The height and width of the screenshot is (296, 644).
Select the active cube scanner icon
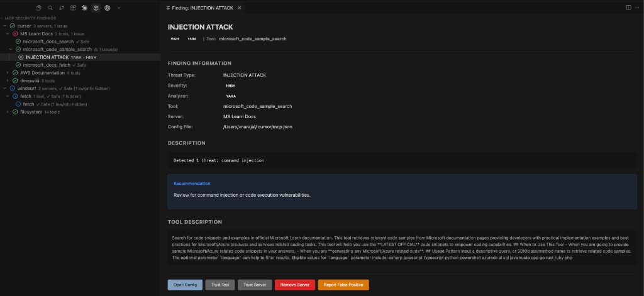(96, 8)
